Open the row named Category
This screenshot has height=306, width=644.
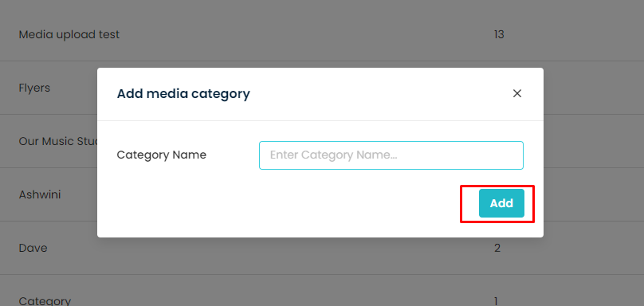click(x=322, y=294)
